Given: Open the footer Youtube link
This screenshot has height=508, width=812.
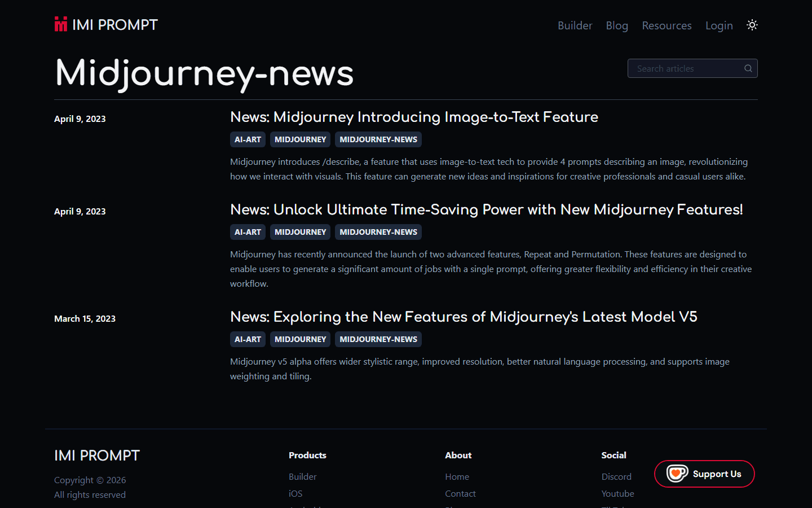Looking at the screenshot, I should click(617, 493).
